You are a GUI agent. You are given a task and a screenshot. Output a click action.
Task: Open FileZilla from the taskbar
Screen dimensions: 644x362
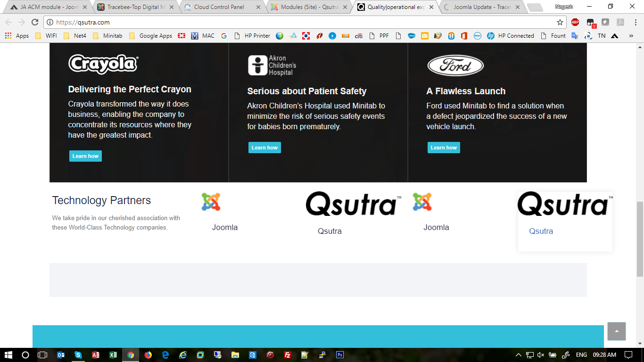pyautogui.click(x=288, y=355)
